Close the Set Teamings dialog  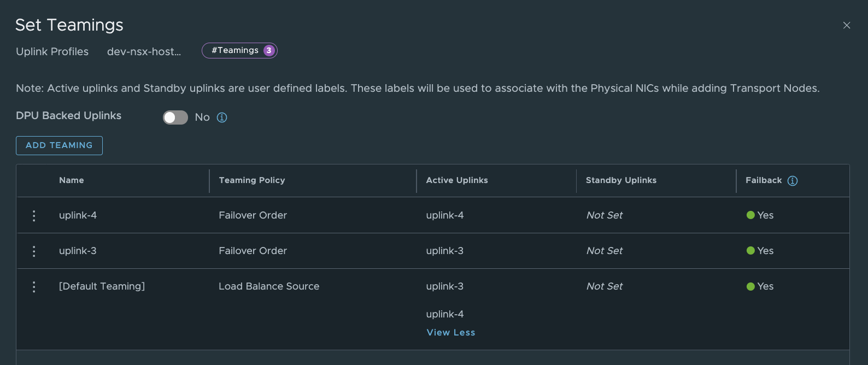pos(847,25)
